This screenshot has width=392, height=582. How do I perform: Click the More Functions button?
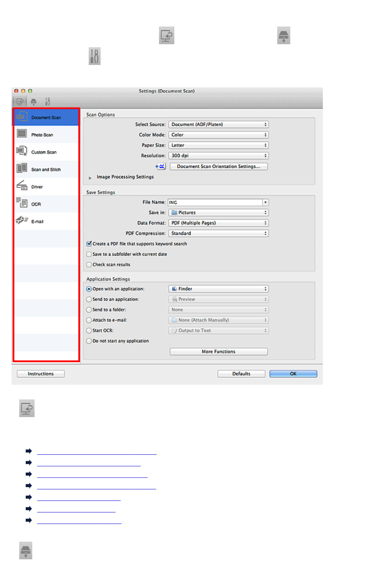pyautogui.click(x=218, y=351)
